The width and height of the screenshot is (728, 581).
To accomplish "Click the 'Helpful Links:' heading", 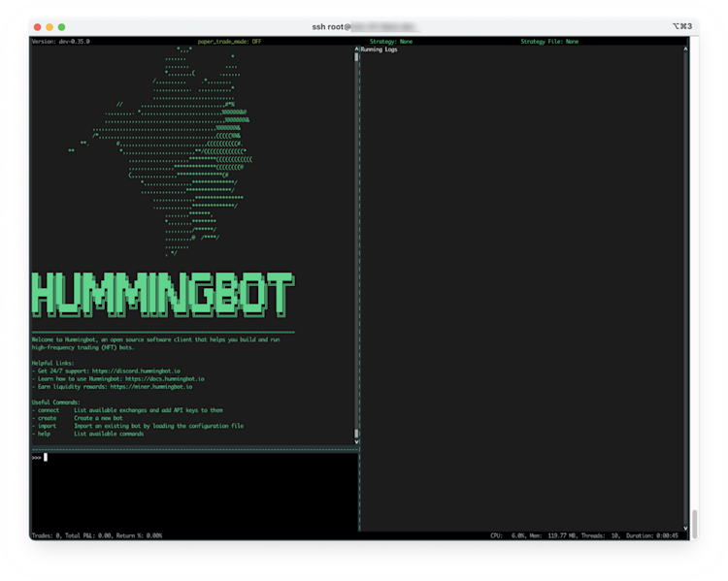I will point(53,363).
